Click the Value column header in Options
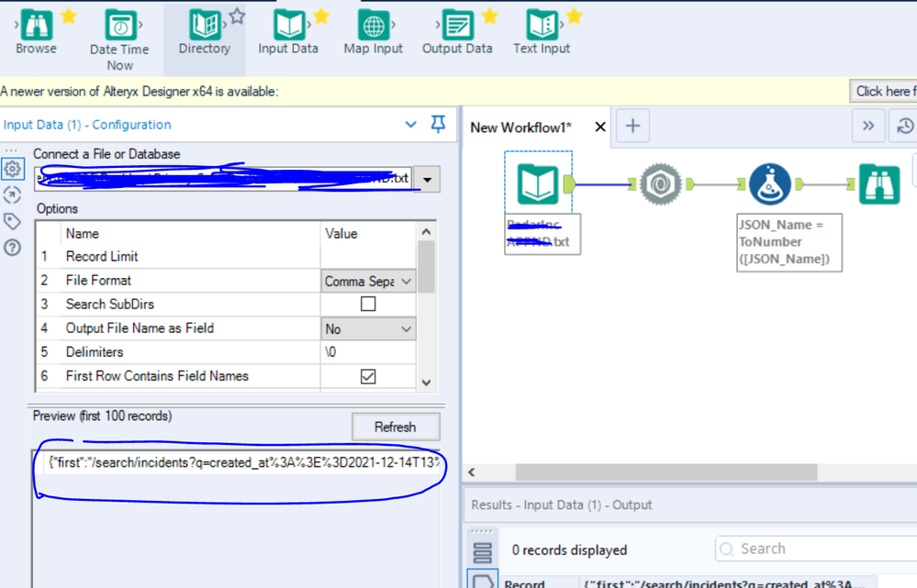Viewport: 917px width, 588px height. [341, 234]
